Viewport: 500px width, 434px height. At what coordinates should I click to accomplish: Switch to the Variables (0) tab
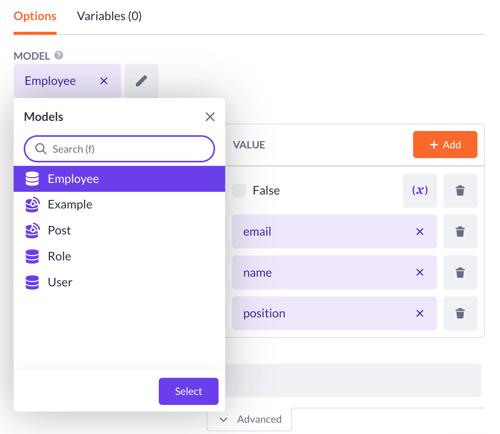(x=109, y=16)
